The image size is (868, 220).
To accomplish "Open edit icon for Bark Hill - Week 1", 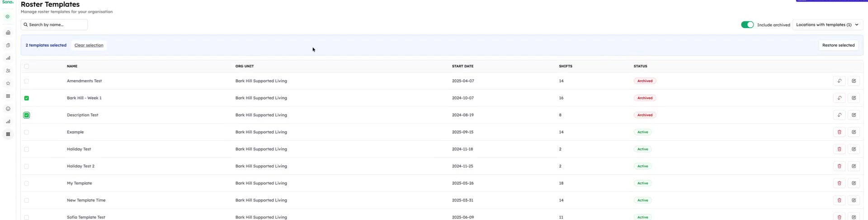I will pyautogui.click(x=854, y=98).
